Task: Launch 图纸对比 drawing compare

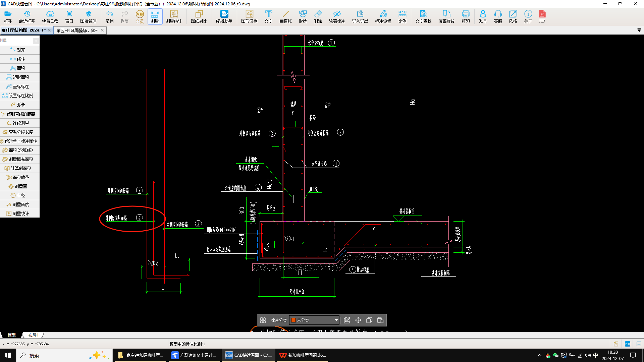Action: click(199, 16)
